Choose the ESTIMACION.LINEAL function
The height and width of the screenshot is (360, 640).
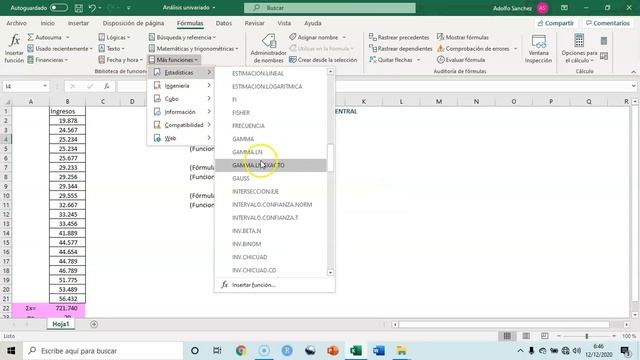[258, 73]
